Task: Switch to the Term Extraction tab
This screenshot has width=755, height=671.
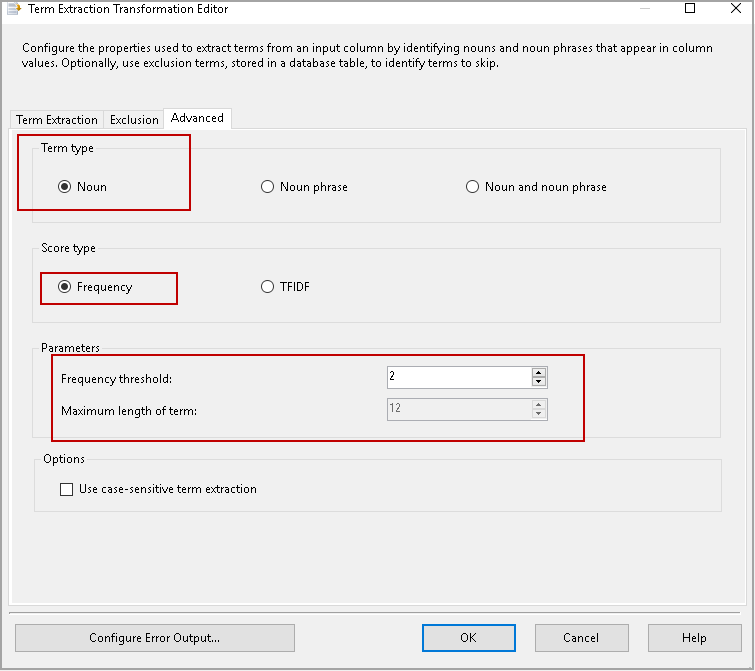Action: [x=57, y=120]
